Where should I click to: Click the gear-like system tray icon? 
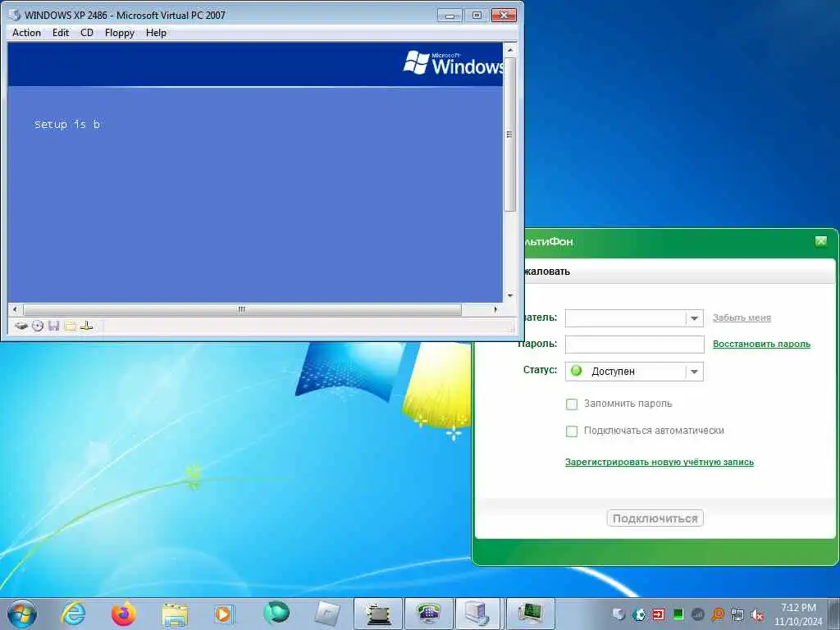pyautogui.click(x=638, y=614)
